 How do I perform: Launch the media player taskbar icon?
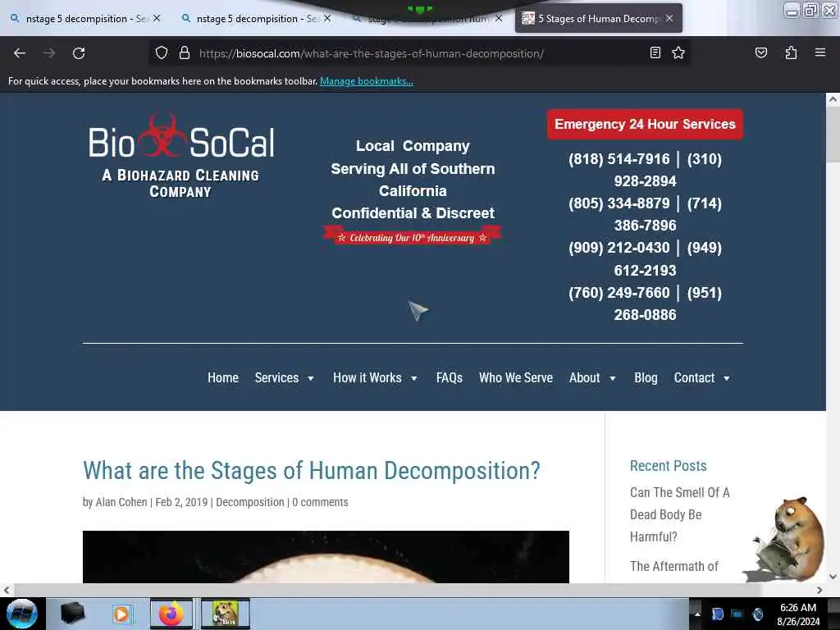coord(121,614)
